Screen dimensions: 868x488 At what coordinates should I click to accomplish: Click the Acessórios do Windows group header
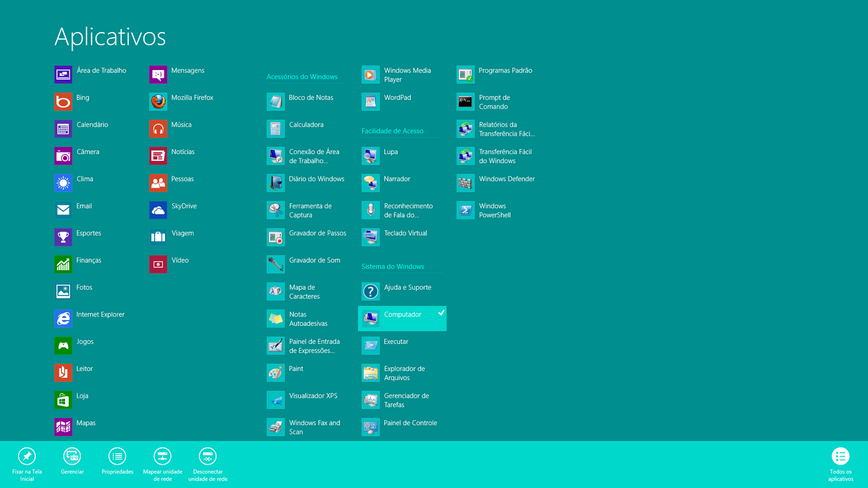coord(302,77)
